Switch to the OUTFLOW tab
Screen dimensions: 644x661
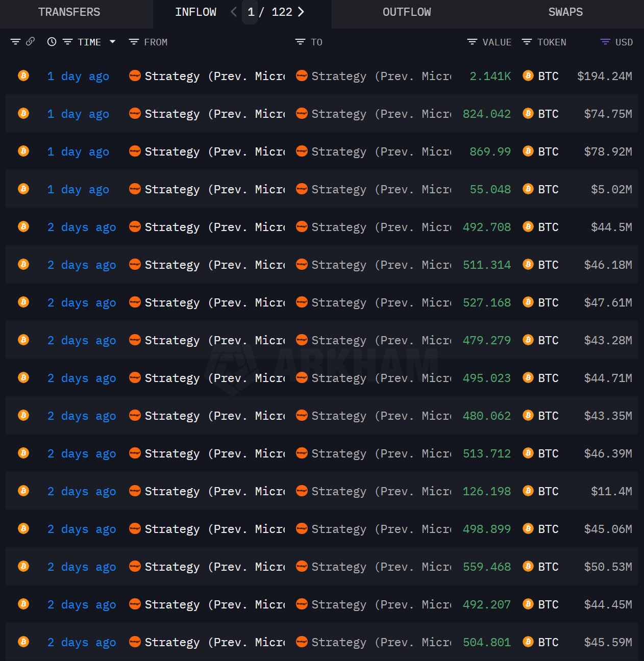(407, 12)
